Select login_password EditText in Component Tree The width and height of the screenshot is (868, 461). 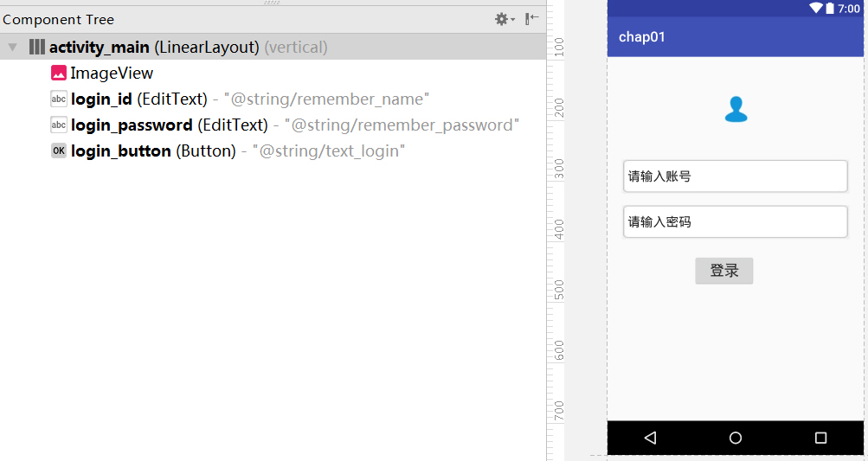(x=169, y=125)
